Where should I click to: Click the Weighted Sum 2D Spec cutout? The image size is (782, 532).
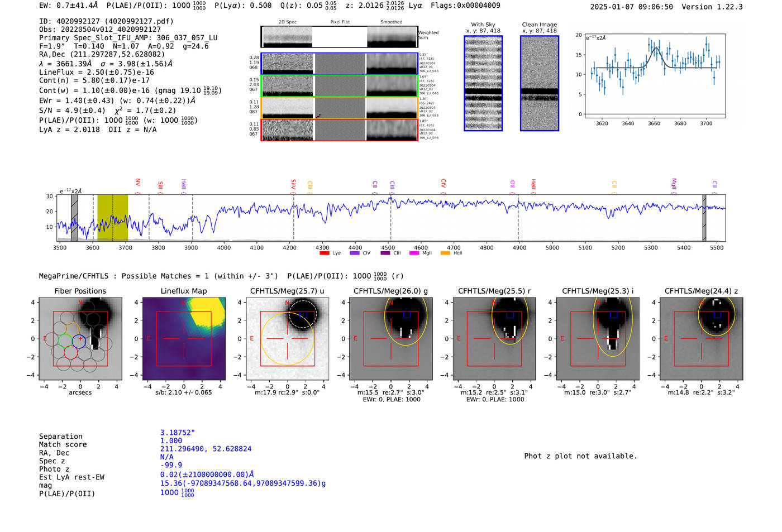click(x=288, y=37)
